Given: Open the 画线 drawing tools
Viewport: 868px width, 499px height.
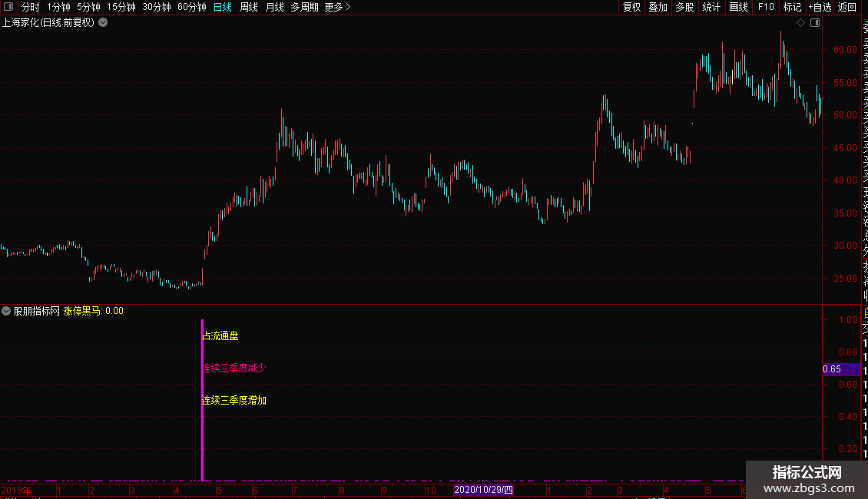Looking at the screenshot, I should [738, 7].
